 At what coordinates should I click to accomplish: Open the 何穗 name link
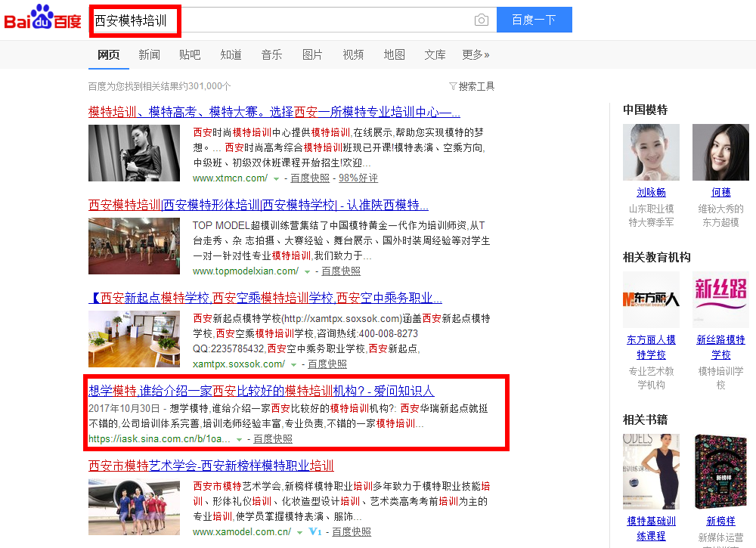[720, 193]
